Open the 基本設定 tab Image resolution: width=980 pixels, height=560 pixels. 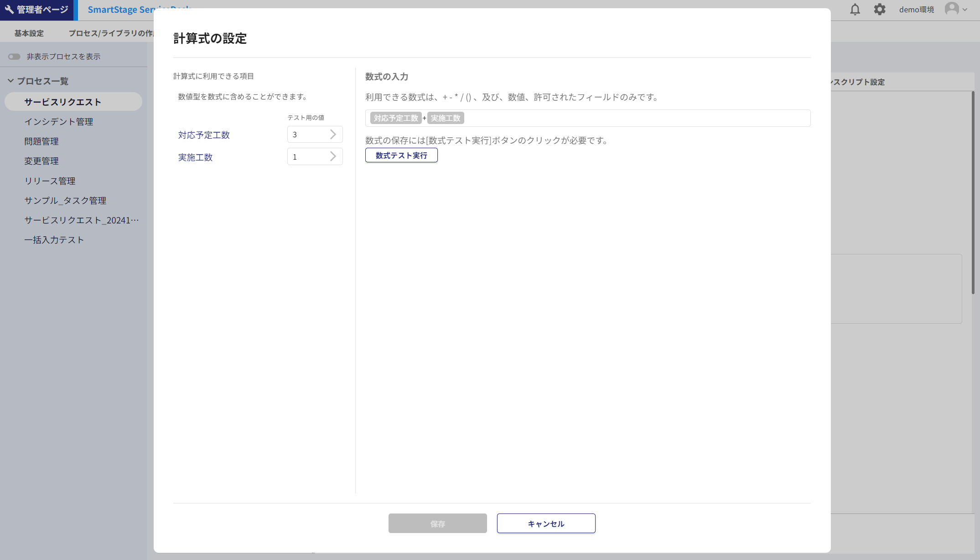(x=29, y=33)
